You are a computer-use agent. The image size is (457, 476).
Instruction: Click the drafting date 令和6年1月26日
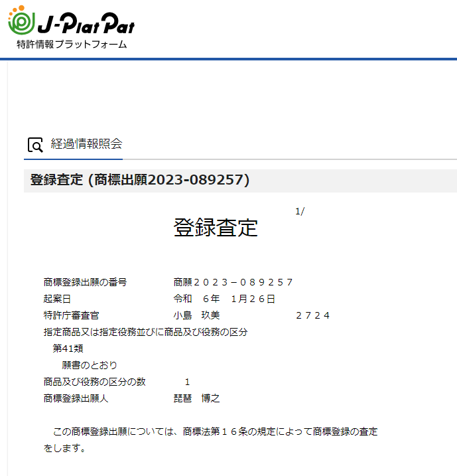click(224, 299)
